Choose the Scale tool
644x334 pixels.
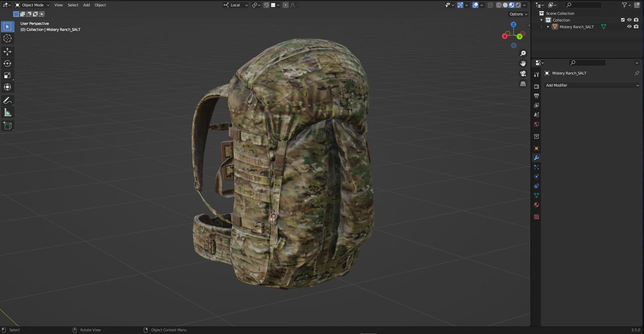click(7, 75)
